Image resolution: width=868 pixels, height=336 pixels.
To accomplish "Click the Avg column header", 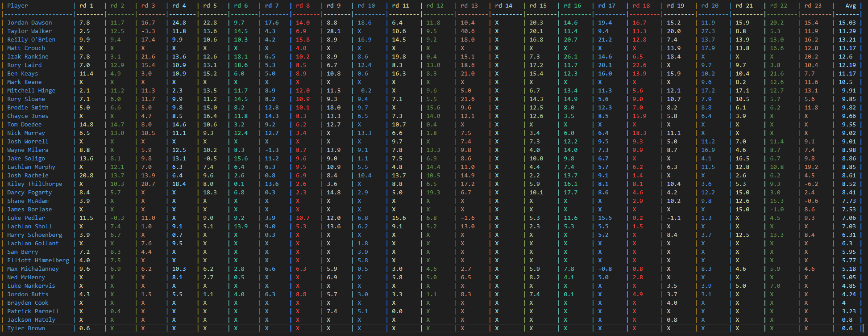I will pyautogui.click(x=851, y=6).
